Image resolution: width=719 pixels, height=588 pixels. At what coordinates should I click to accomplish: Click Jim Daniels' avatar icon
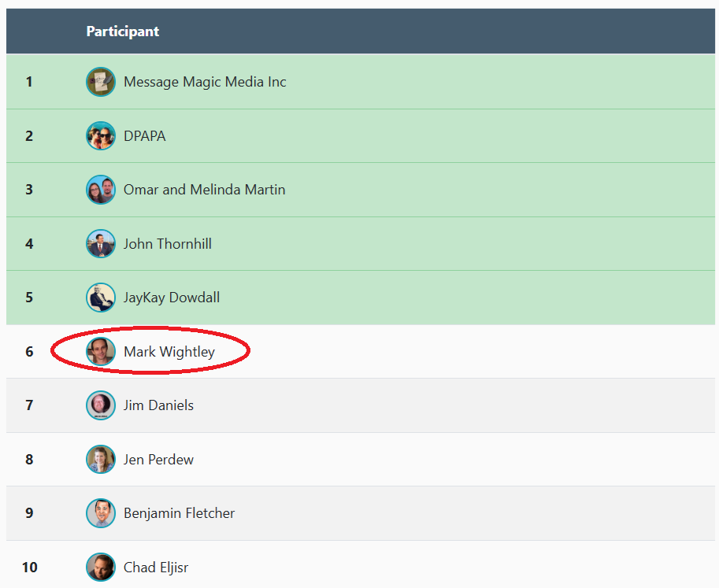click(101, 405)
